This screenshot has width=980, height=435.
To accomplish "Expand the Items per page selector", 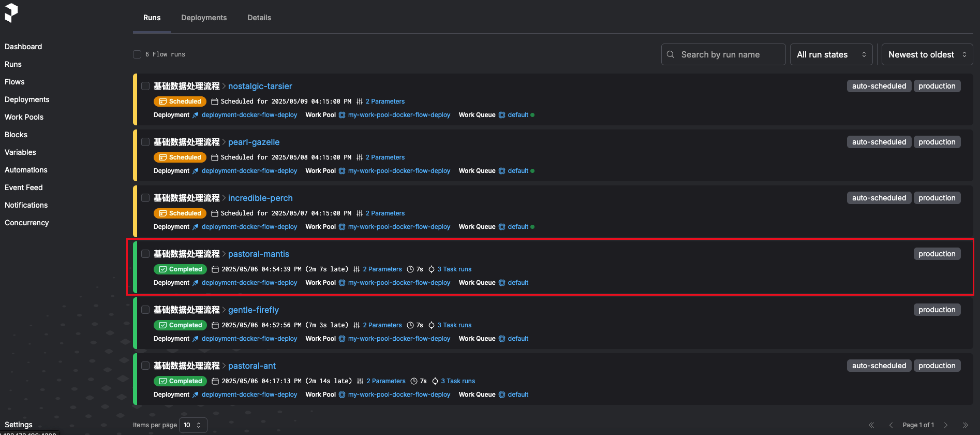I will pyautogui.click(x=193, y=425).
